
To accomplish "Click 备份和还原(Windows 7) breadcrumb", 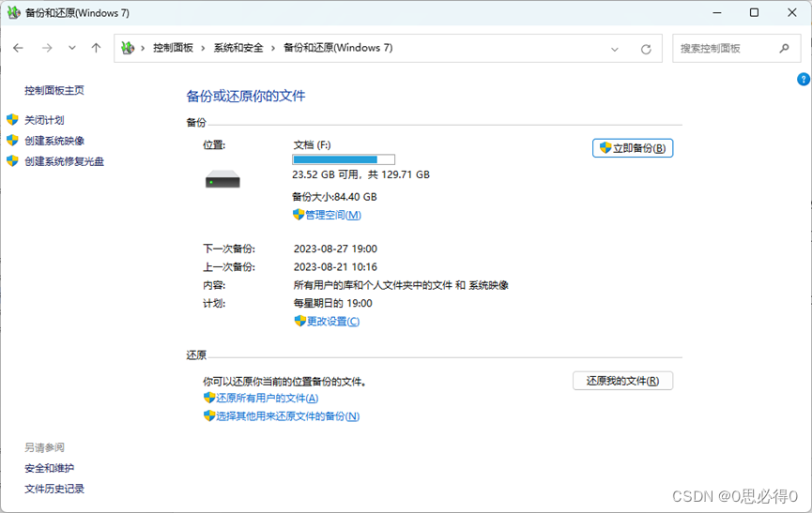I will tap(338, 48).
